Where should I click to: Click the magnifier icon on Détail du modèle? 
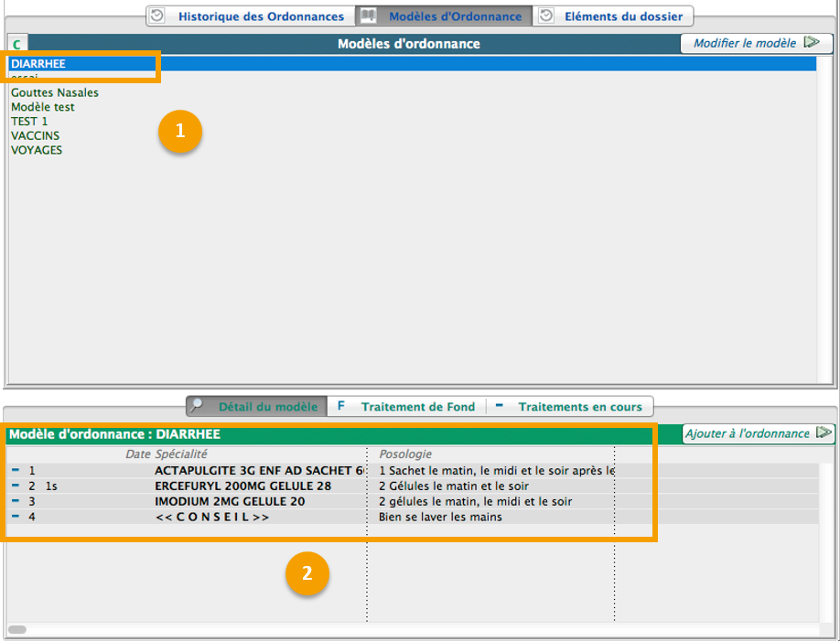pos(199,406)
